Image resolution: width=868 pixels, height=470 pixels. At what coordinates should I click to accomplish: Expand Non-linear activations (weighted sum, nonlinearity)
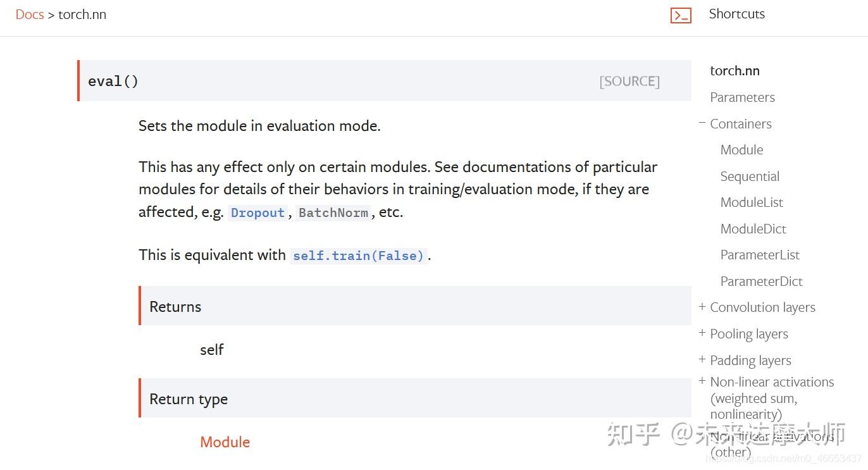tap(702, 381)
